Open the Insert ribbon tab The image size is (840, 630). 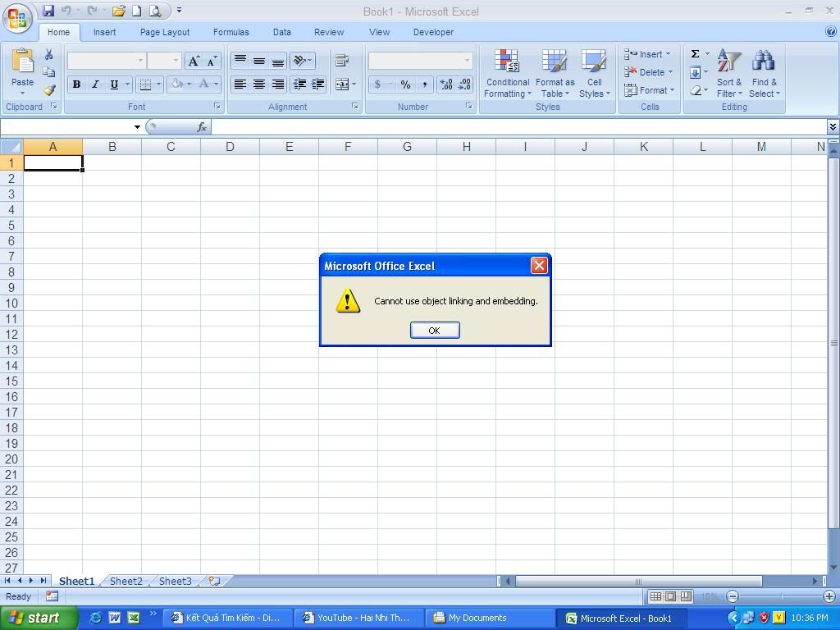[x=104, y=32]
